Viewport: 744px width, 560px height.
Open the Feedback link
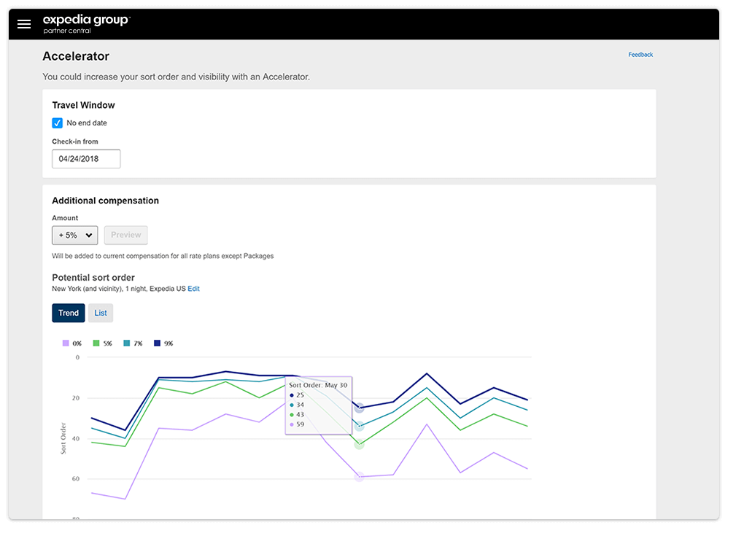pyautogui.click(x=640, y=55)
